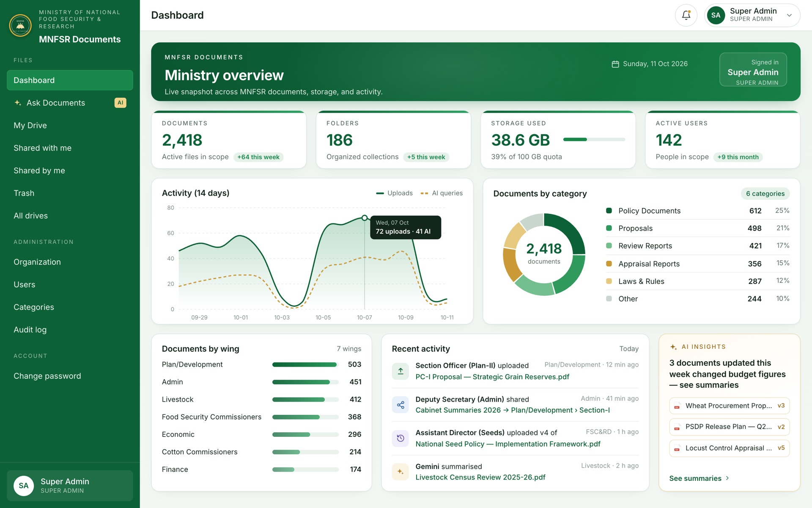The width and height of the screenshot is (812, 508).
Task: Click the storage used progress bar
Action: (594, 139)
